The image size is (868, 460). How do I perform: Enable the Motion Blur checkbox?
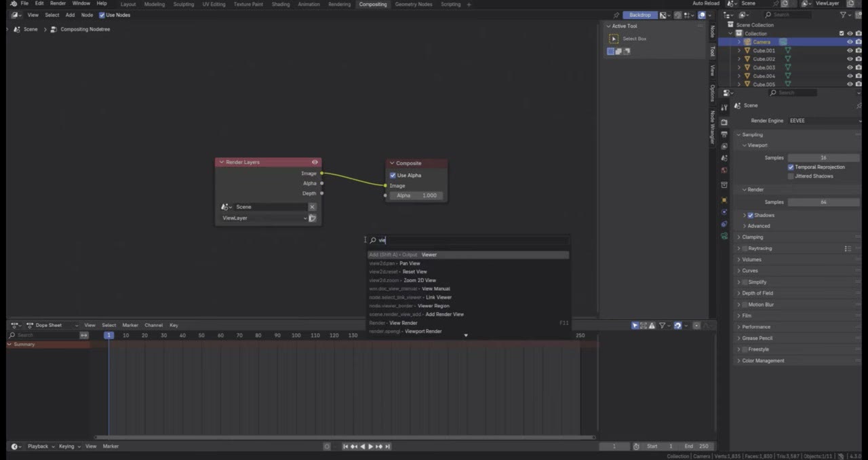745,305
